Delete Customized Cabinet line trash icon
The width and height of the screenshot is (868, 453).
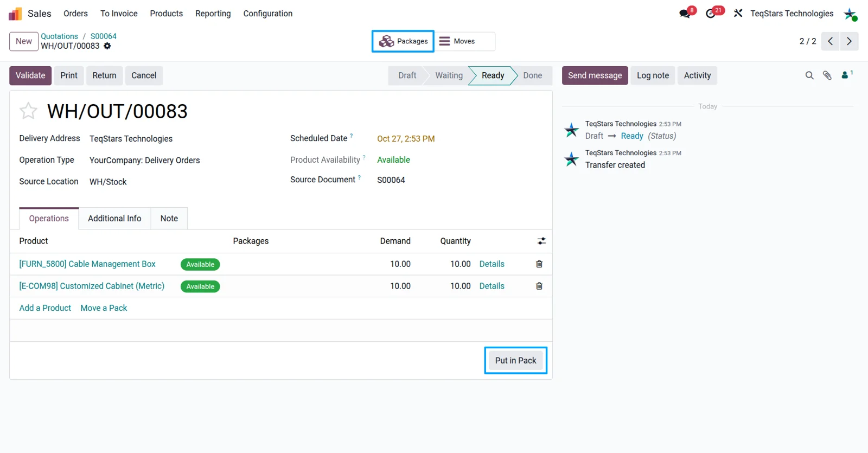539,286
